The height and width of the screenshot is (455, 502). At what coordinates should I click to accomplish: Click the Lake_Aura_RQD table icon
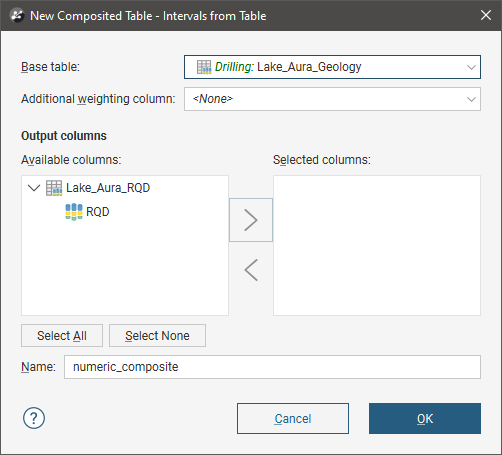[54, 188]
